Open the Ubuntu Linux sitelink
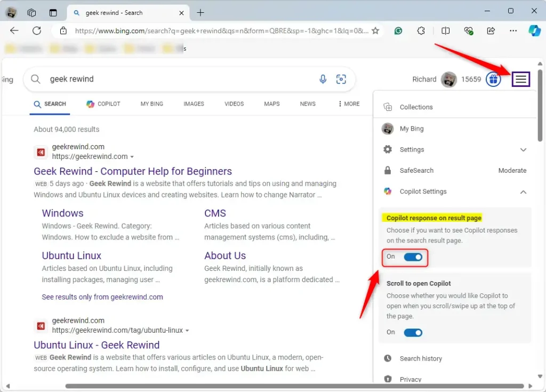 71,255
